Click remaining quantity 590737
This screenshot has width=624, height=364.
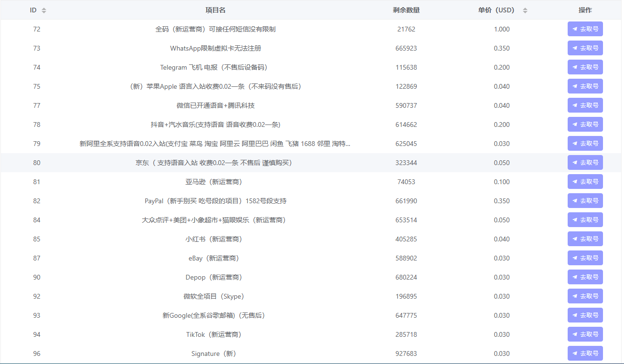tap(406, 105)
